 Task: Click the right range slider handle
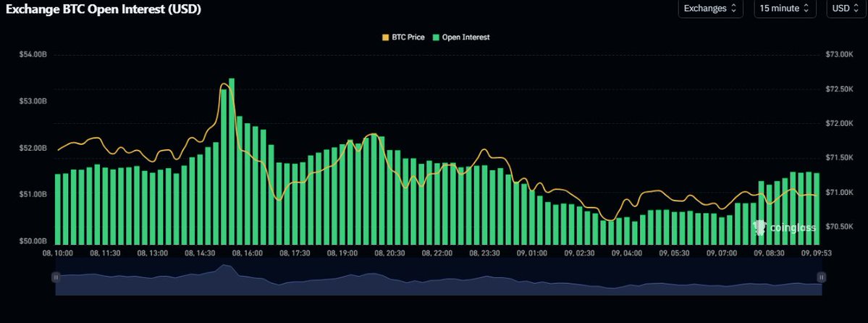click(x=821, y=277)
